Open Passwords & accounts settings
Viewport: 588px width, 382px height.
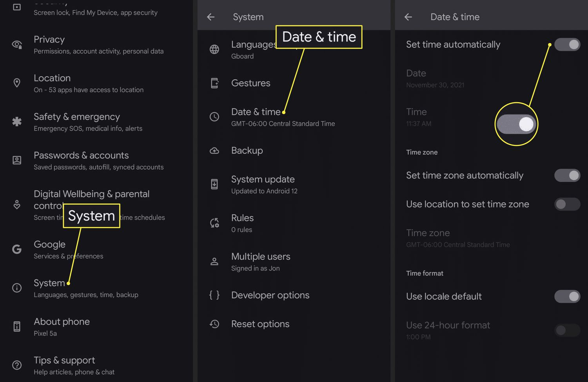tap(98, 160)
